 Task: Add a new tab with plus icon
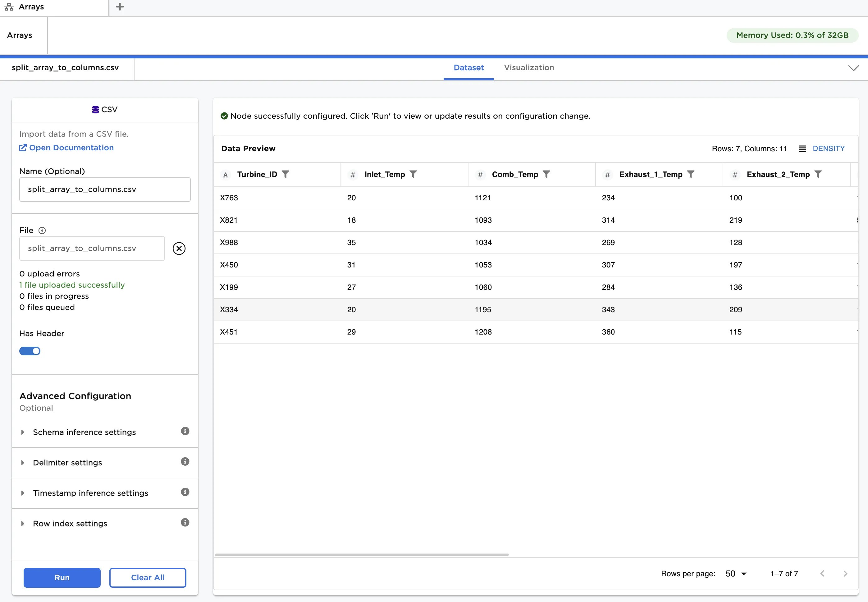click(120, 7)
